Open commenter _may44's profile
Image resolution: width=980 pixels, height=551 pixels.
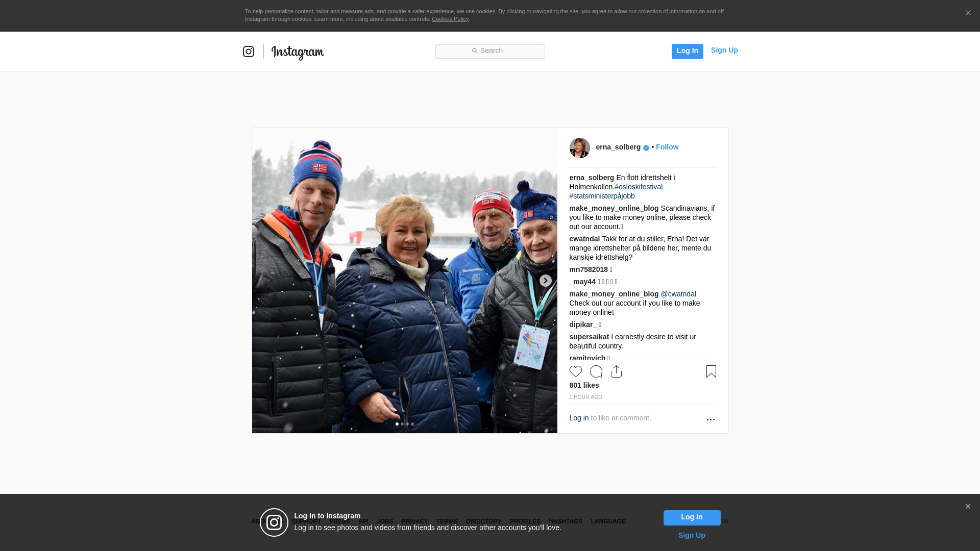tap(582, 282)
